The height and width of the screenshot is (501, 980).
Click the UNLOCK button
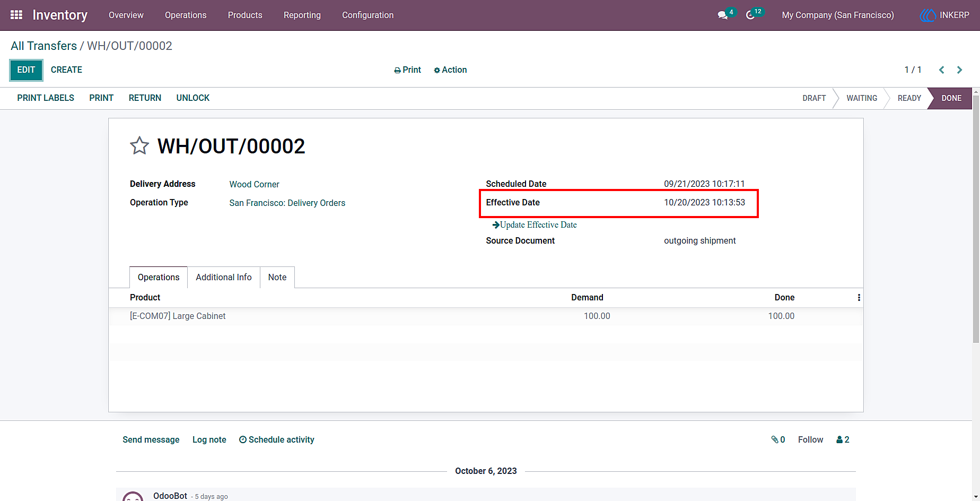193,98
